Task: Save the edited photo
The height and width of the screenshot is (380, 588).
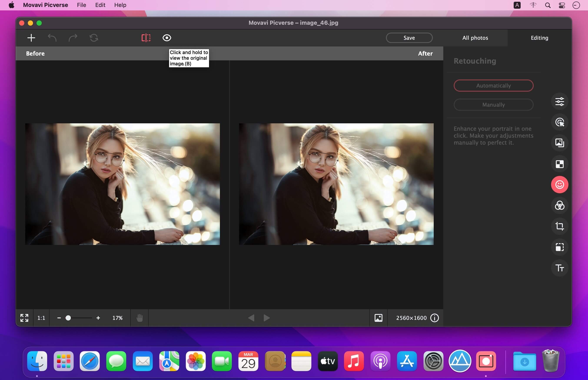Action: (x=409, y=38)
